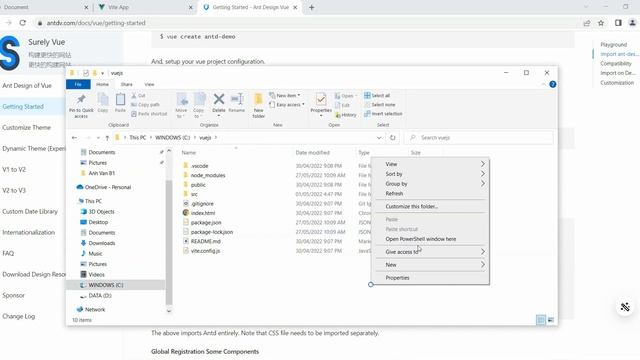640x360 pixels.
Task: Click Paste shortcut in ribbon
Action: [149, 114]
